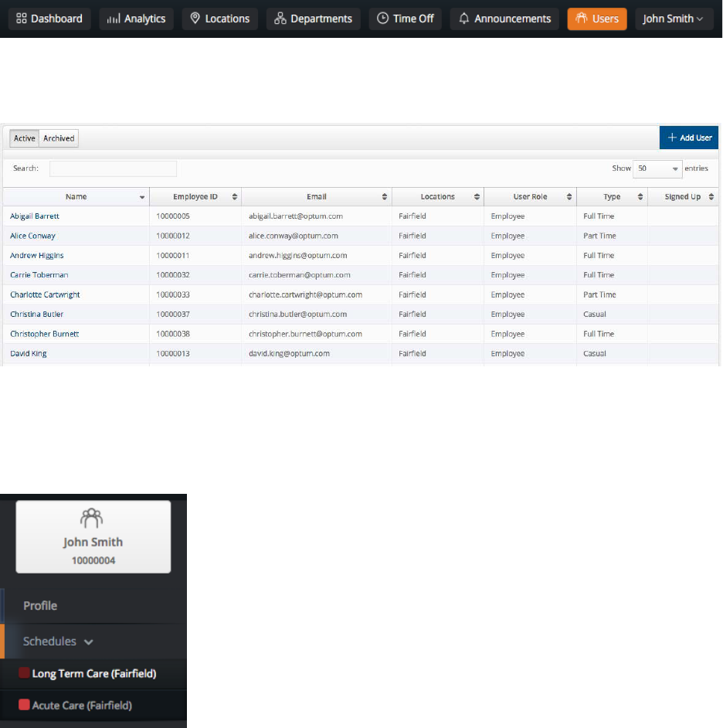Image resolution: width=723 pixels, height=728 pixels.
Task: Open Profile in the sidebar
Action: point(40,606)
